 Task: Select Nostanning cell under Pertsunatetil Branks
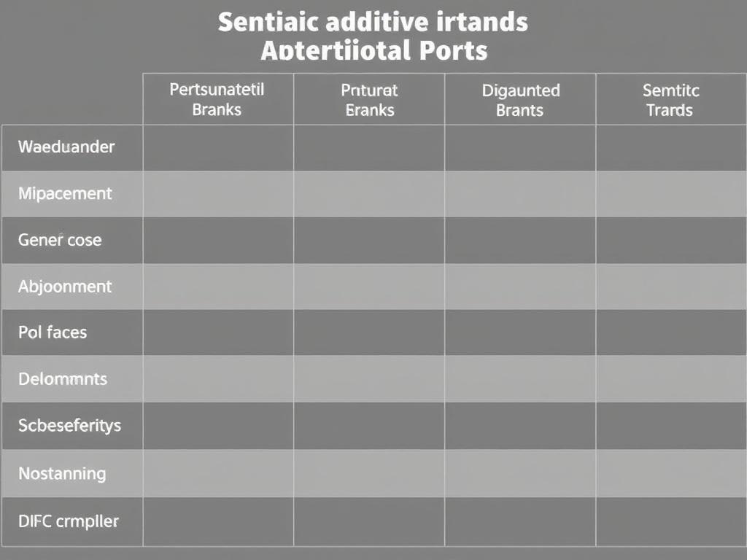pos(218,473)
